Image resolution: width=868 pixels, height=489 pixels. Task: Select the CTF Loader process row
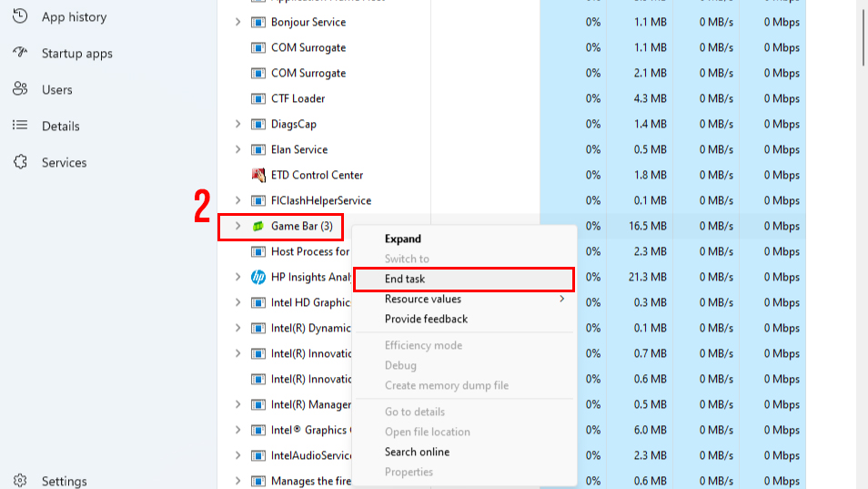(x=298, y=98)
